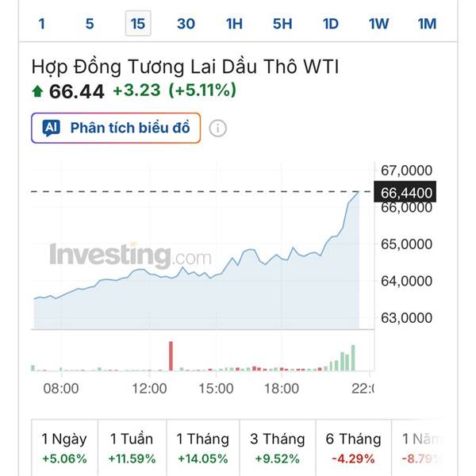Viewport: 476px width, 476px height.
Task: Click the info circle icon
Action: pyautogui.click(x=218, y=129)
